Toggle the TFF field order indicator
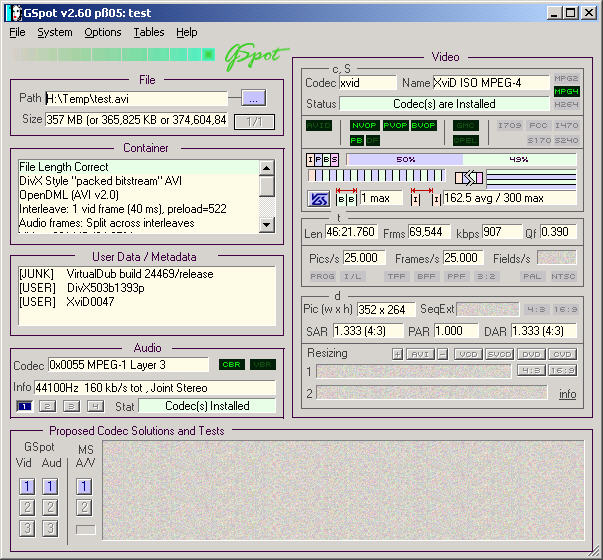 pyautogui.click(x=396, y=276)
